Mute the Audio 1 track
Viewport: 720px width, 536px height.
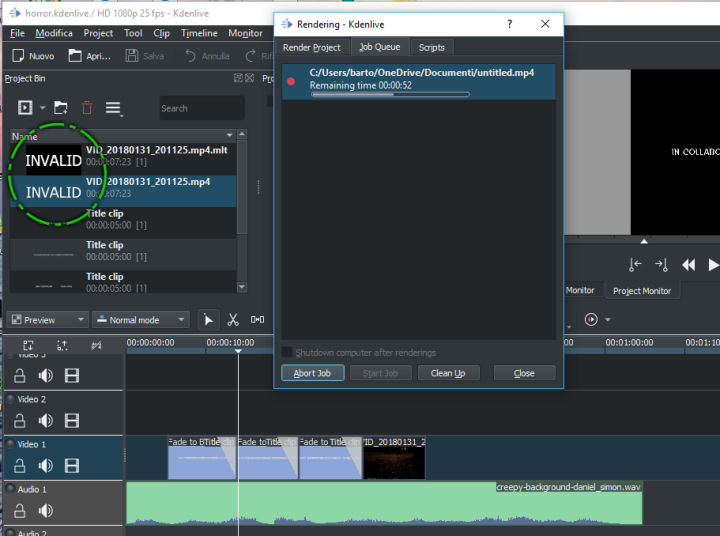pos(45,511)
